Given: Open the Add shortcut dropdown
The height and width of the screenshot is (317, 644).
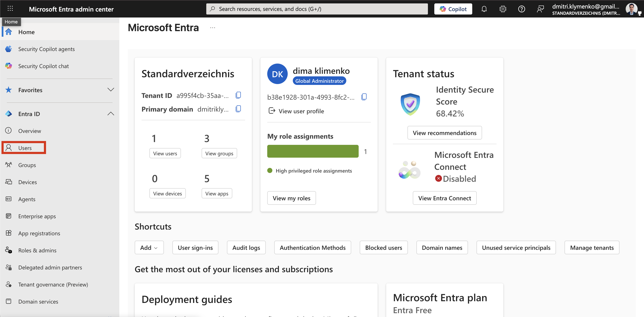Looking at the screenshot, I should [x=149, y=248].
